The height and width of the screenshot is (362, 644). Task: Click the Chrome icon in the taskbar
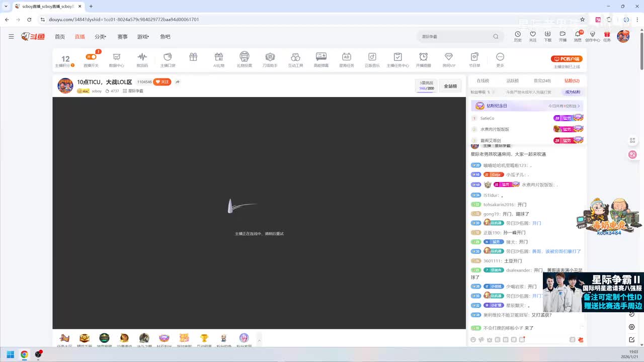click(x=24, y=354)
